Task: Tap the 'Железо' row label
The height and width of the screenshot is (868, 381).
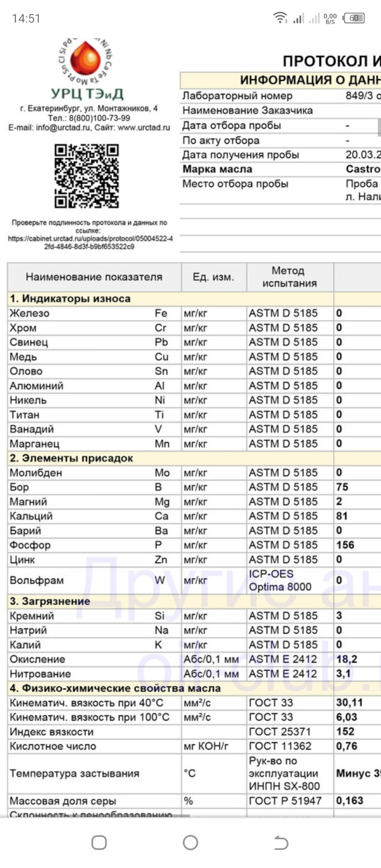Action: point(30,313)
